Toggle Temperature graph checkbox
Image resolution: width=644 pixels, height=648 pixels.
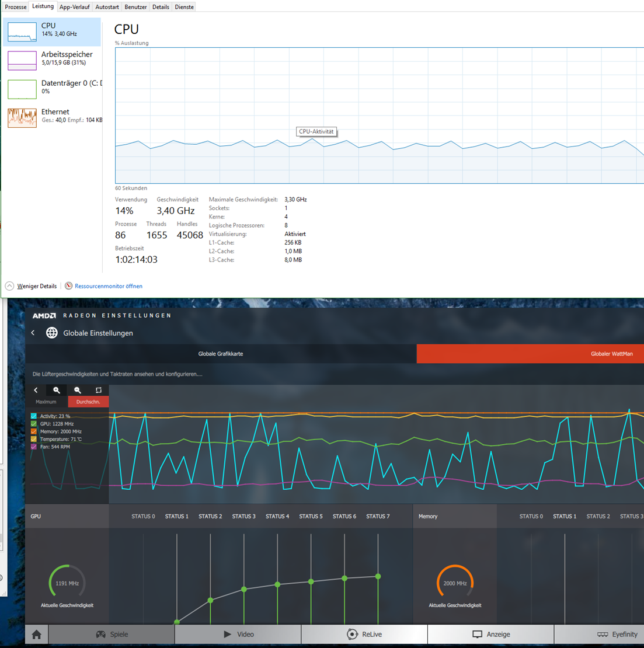pyautogui.click(x=34, y=439)
